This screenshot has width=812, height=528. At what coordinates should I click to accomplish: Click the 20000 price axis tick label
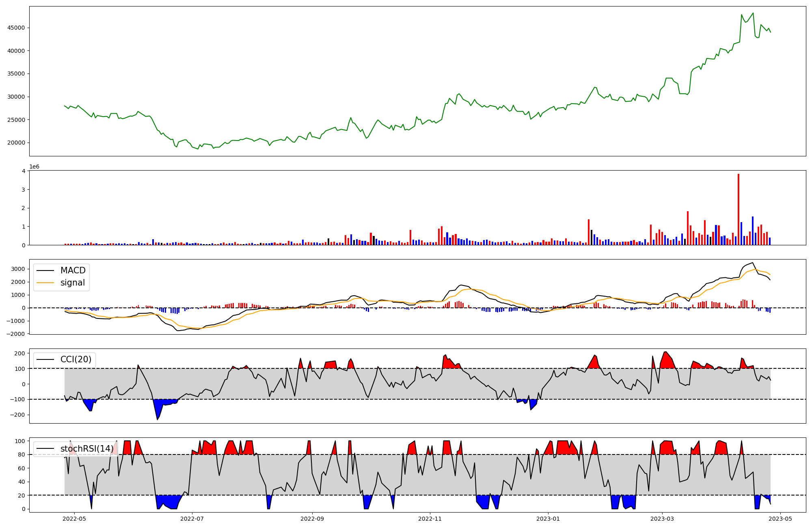click(16, 143)
